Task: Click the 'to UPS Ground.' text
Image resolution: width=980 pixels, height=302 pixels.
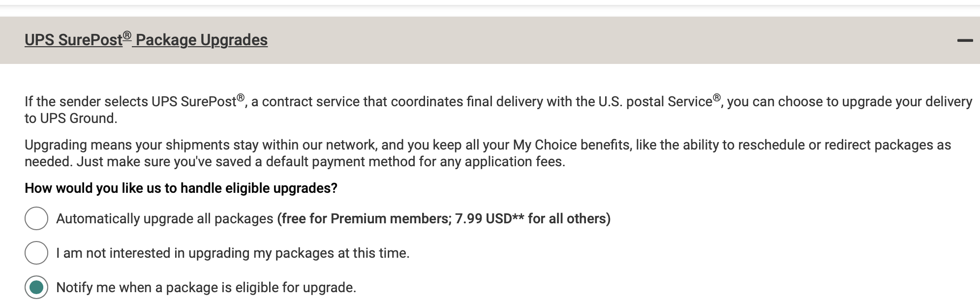Action: [x=71, y=119]
